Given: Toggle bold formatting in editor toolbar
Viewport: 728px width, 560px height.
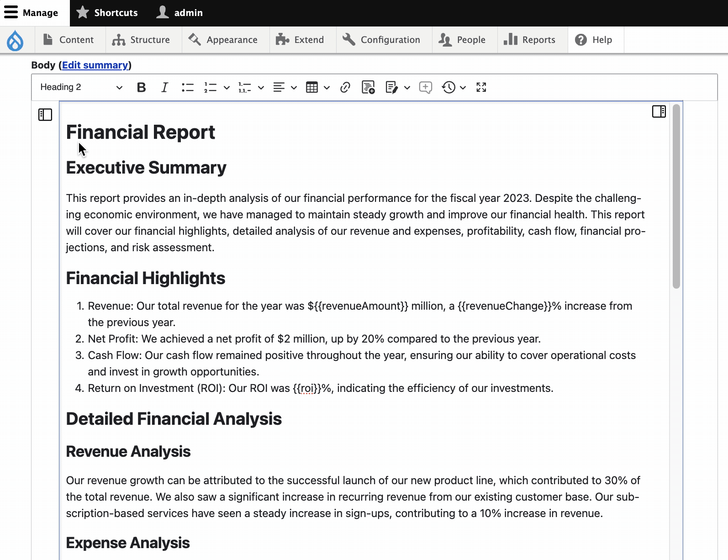Looking at the screenshot, I should (141, 87).
